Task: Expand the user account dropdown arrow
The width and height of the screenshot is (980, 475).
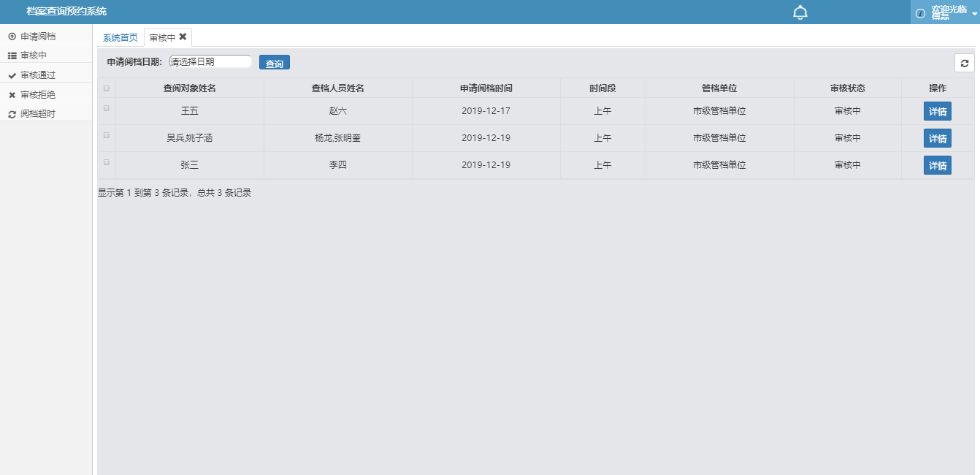Action: coord(974,13)
